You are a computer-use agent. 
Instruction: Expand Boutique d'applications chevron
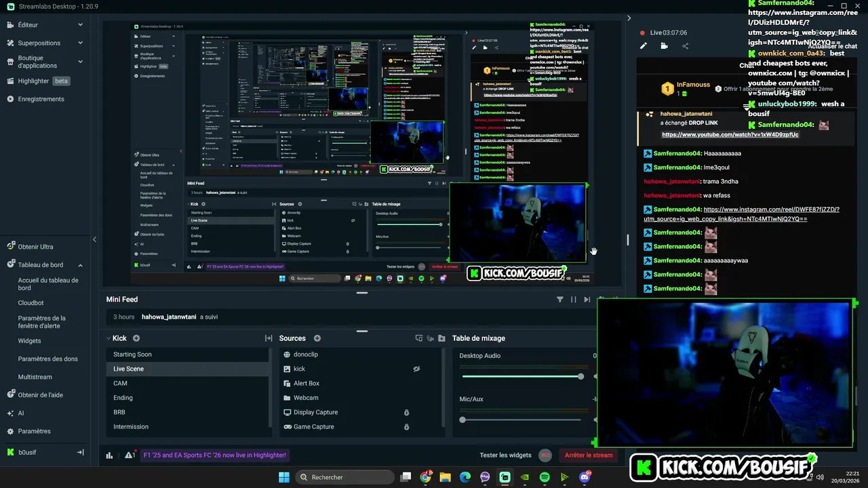point(80,62)
